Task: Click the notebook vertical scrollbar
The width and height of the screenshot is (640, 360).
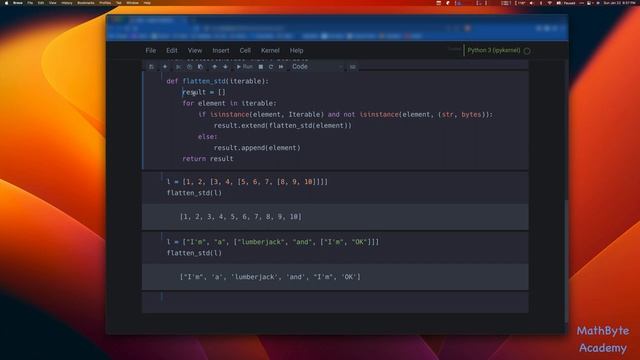Action: (x=566, y=261)
